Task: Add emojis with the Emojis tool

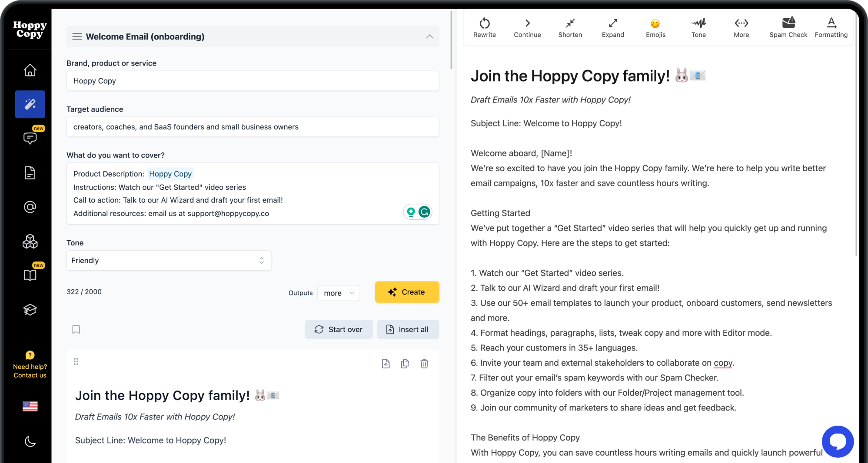Action: (x=655, y=27)
